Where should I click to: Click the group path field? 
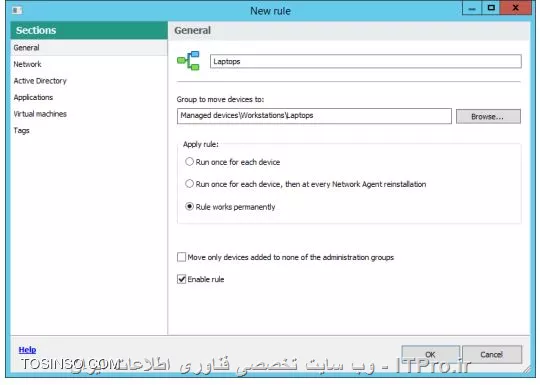pyautogui.click(x=314, y=116)
